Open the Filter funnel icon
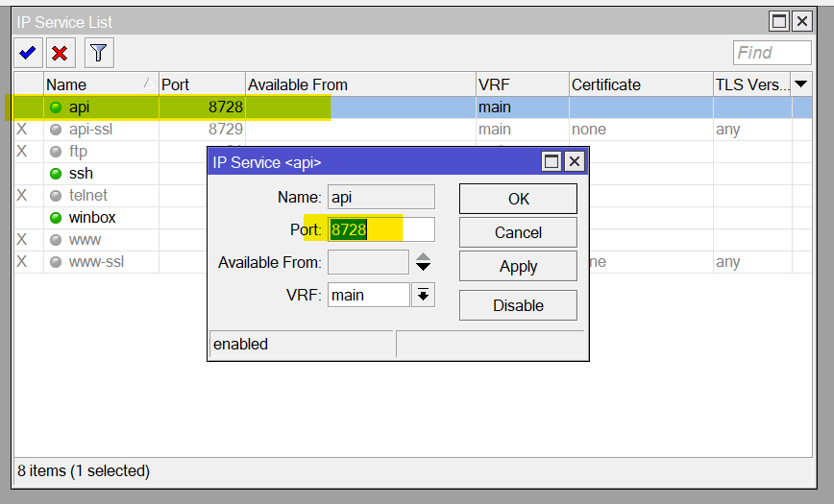Screen dimensions: 834x504 pyautogui.click(x=98, y=52)
